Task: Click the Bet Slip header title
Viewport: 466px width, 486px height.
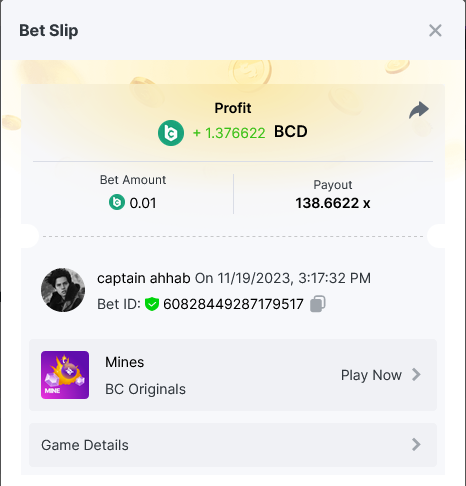Action: 49,31
